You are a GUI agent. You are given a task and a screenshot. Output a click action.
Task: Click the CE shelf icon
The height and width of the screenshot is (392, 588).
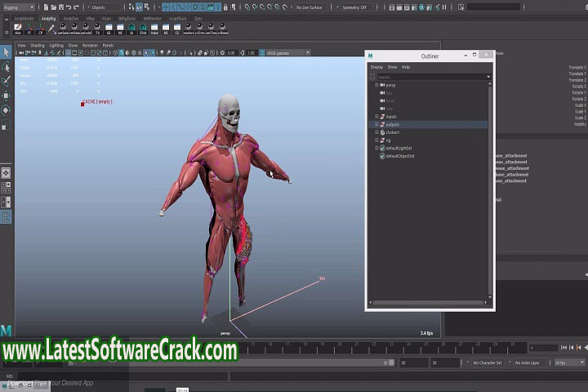(177, 29)
